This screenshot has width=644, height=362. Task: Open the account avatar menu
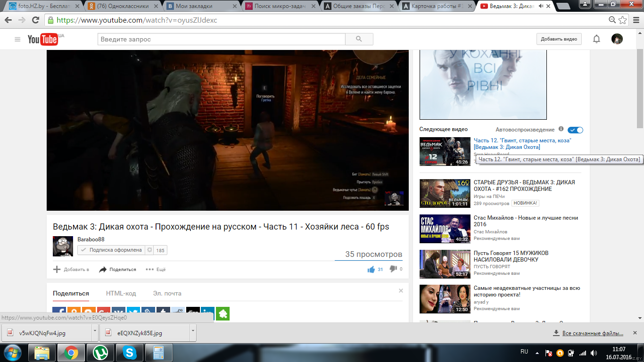[x=617, y=39]
